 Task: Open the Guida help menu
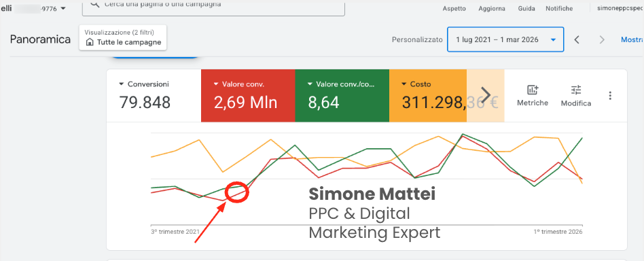click(x=526, y=9)
